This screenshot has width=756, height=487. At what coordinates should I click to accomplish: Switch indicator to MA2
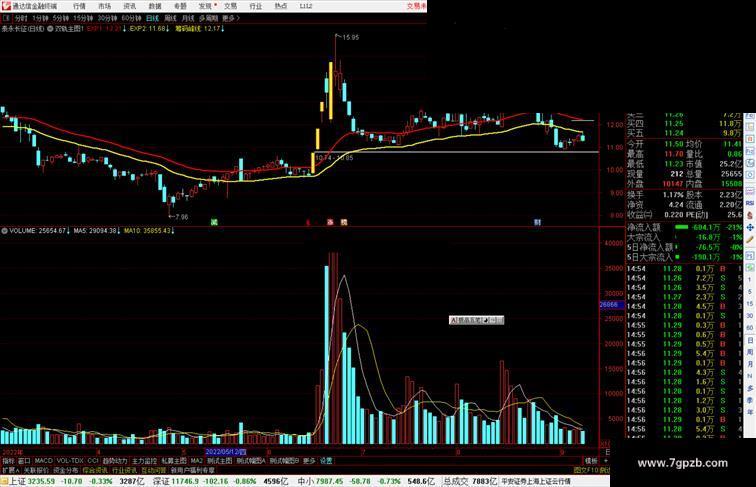point(196,461)
